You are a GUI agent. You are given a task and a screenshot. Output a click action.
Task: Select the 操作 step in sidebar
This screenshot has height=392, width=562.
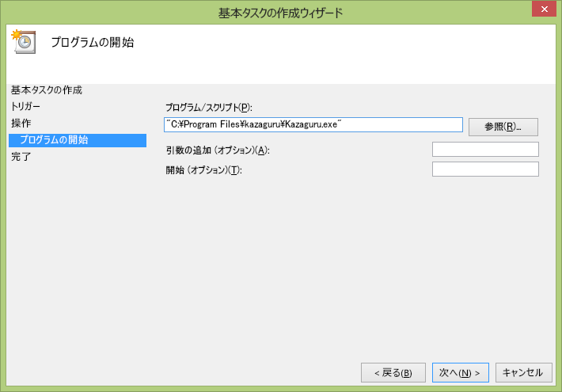pyautogui.click(x=21, y=124)
